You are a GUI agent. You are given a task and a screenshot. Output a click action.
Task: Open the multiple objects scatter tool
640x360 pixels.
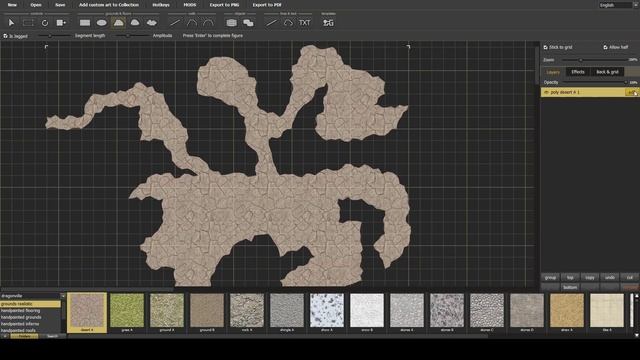coord(248,23)
